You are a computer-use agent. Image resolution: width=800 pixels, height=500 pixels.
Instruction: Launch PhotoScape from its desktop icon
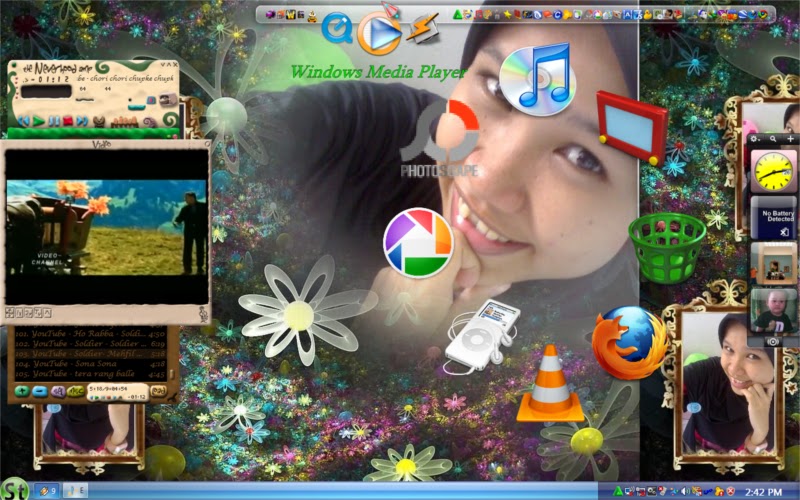[440, 139]
